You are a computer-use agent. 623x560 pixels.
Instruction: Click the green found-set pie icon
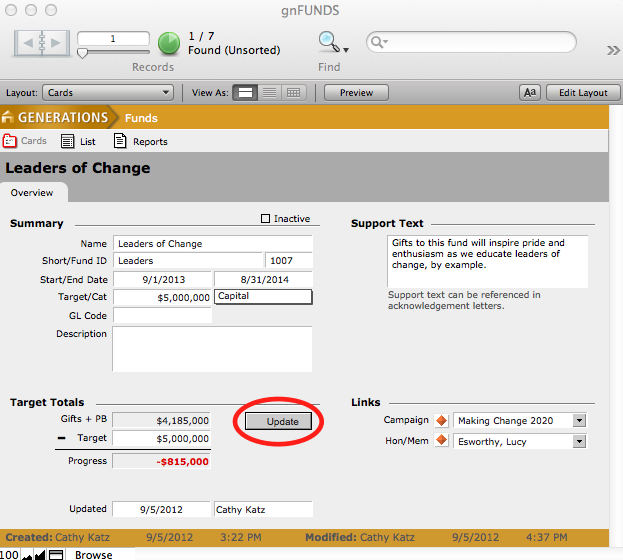coord(169,43)
